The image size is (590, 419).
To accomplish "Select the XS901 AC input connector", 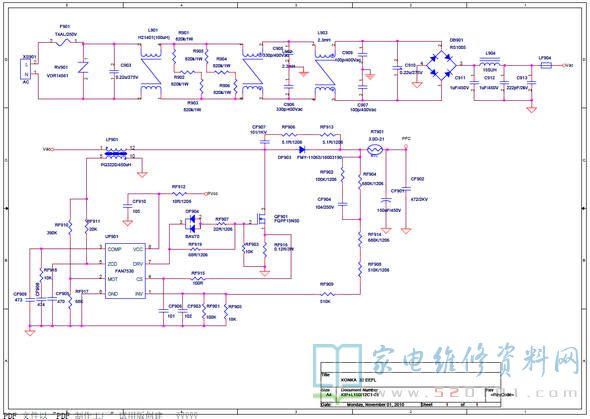I will [x=26, y=69].
